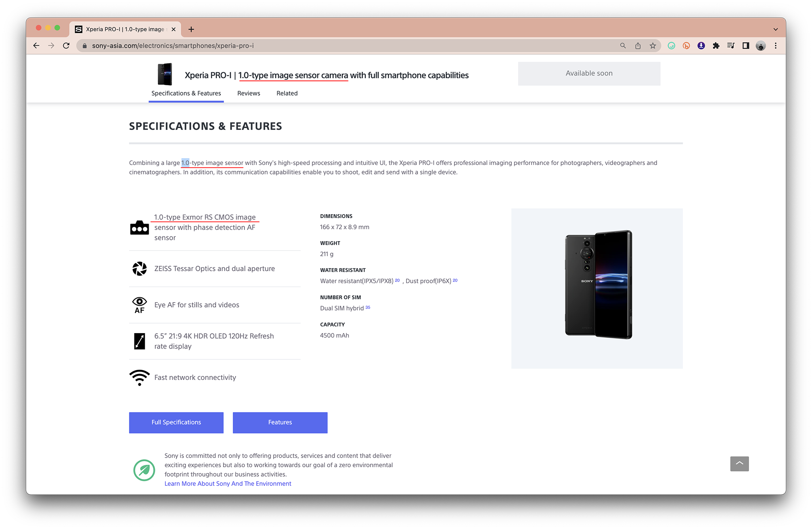Screen dimensions: 812x529
Task: Click '1.0-type Exmor RS CMOS image' text
Action: click(205, 217)
